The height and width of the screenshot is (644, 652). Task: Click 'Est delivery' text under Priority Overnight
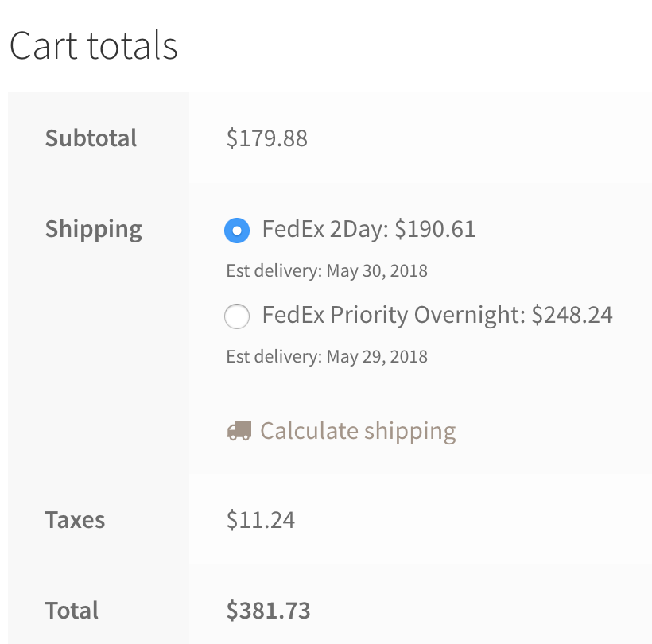pyautogui.click(x=273, y=356)
